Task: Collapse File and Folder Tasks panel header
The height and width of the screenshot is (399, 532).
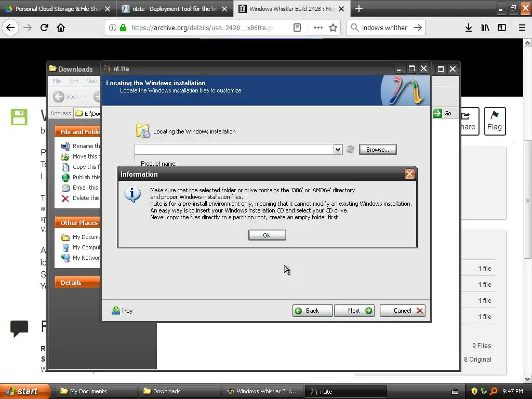Action: (x=77, y=131)
